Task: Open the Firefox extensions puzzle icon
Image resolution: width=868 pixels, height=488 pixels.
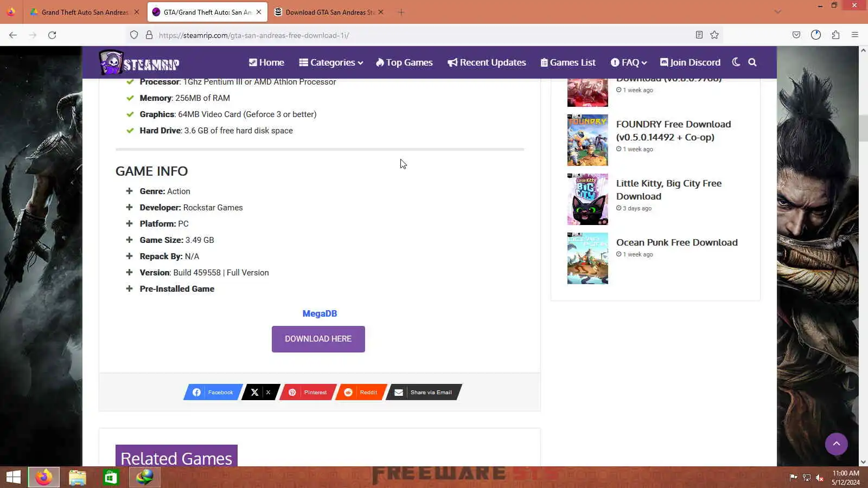Action: point(835,35)
